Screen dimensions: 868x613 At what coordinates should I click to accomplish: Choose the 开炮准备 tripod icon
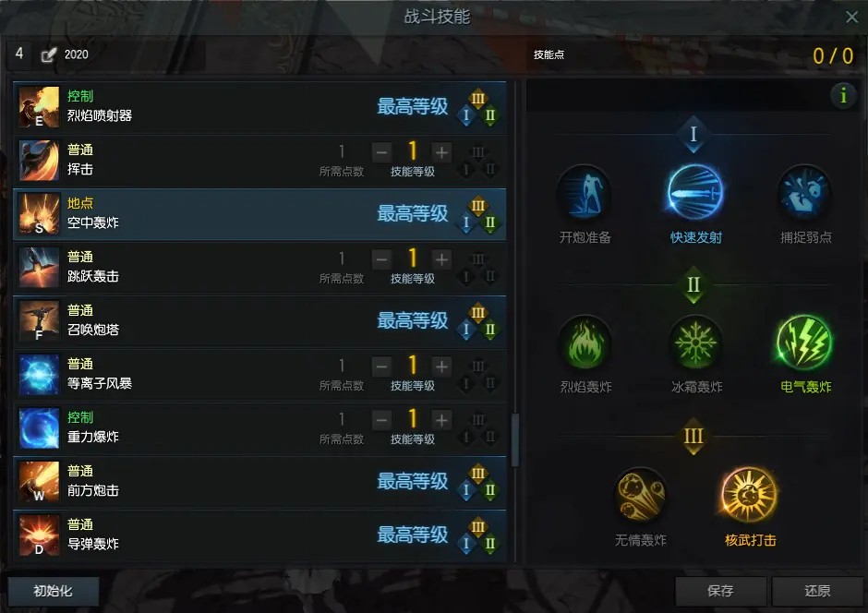[585, 192]
